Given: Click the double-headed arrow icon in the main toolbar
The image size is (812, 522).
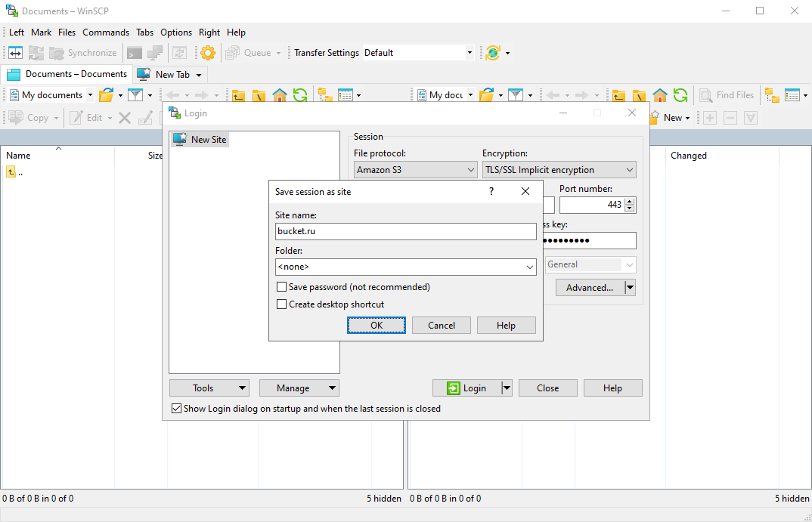Looking at the screenshot, I should 16,53.
